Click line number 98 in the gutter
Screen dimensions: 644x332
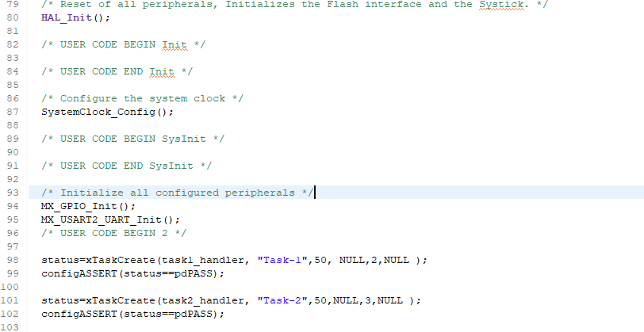pos(13,260)
